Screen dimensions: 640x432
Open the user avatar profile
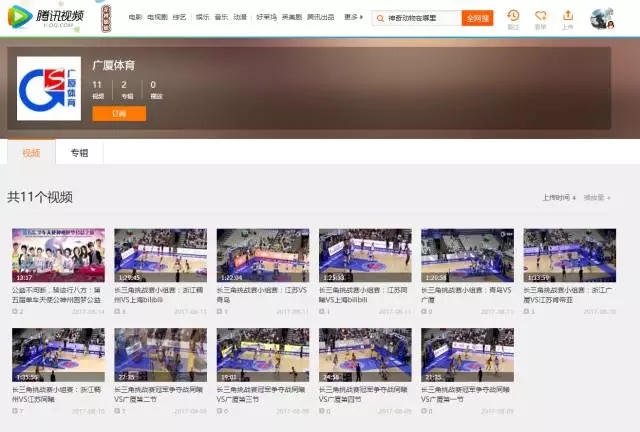tap(603, 18)
